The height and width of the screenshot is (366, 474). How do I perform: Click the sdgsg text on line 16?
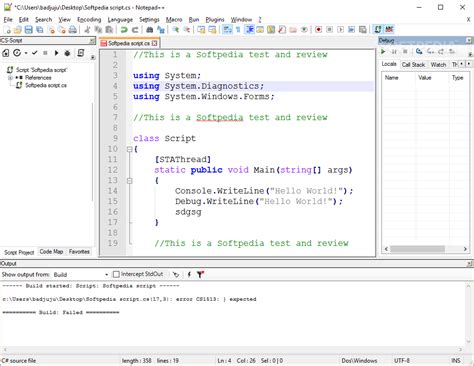pos(188,212)
